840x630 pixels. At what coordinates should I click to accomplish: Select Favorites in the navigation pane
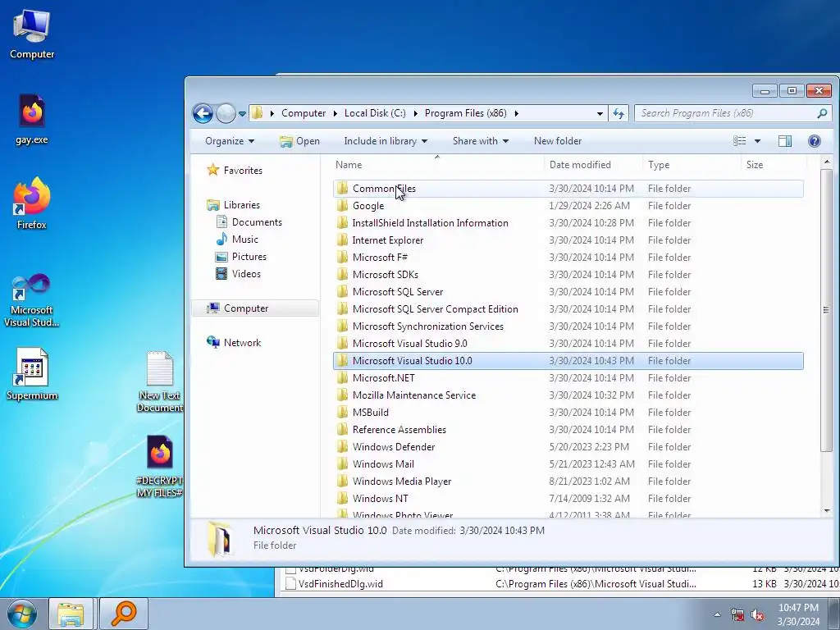pyautogui.click(x=243, y=171)
